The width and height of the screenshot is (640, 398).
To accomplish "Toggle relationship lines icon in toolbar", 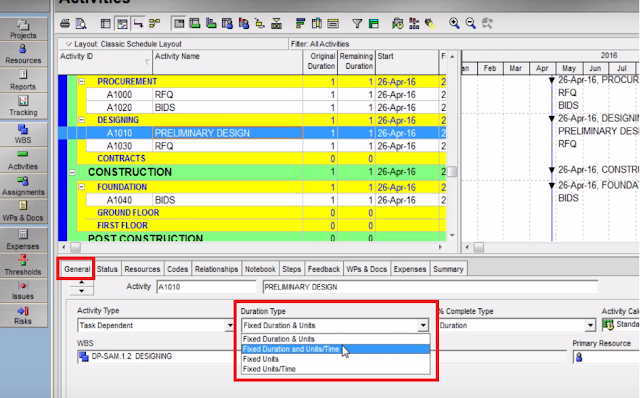I will 138,24.
